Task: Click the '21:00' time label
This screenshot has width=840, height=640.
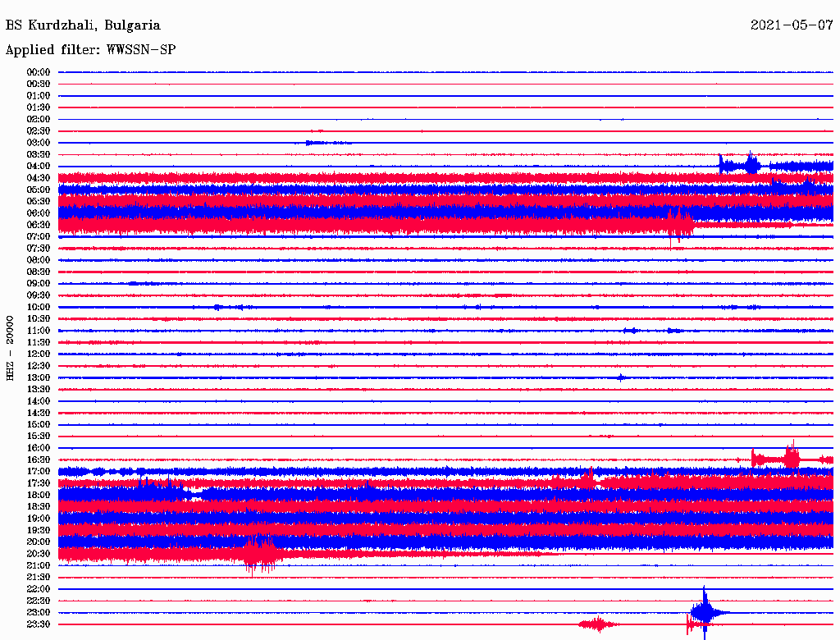Action: click(x=39, y=565)
